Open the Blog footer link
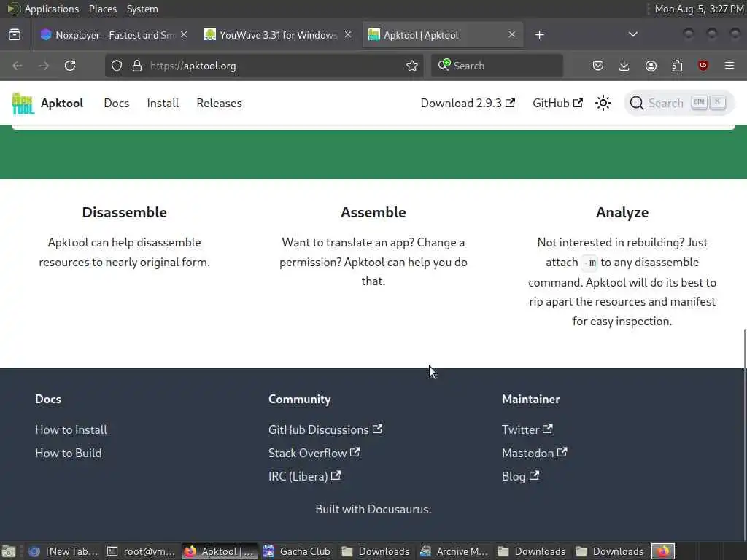Image resolution: width=747 pixels, height=560 pixels. [520, 476]
